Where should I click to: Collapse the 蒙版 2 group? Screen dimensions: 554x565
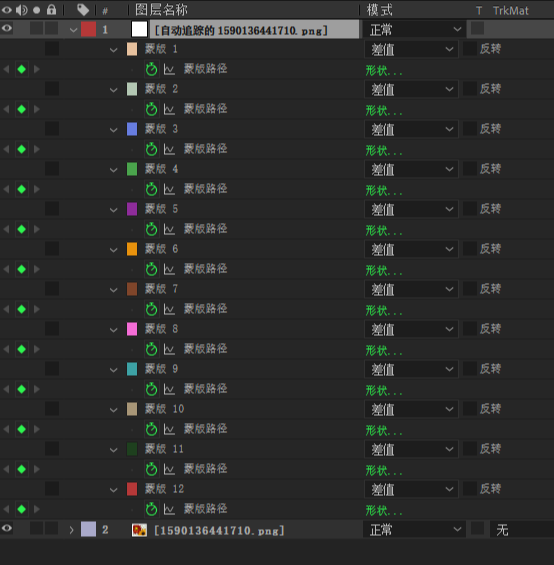pos(114,90)
